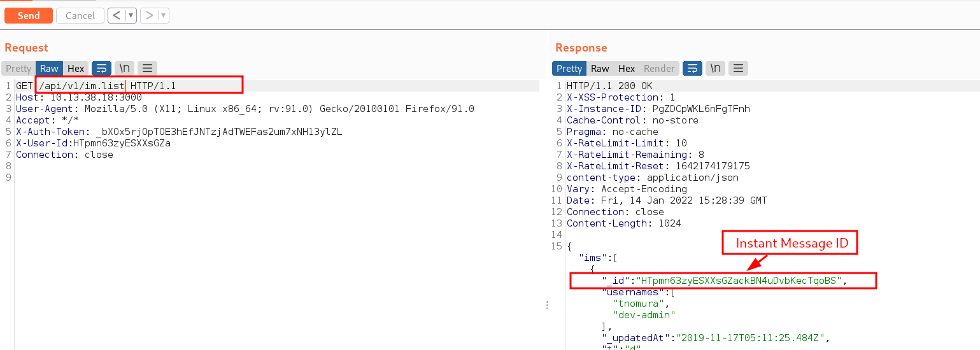Viewport: 980px width, 350px height.
Task: Click the three-dot panel divider handle
Action: 547,305
